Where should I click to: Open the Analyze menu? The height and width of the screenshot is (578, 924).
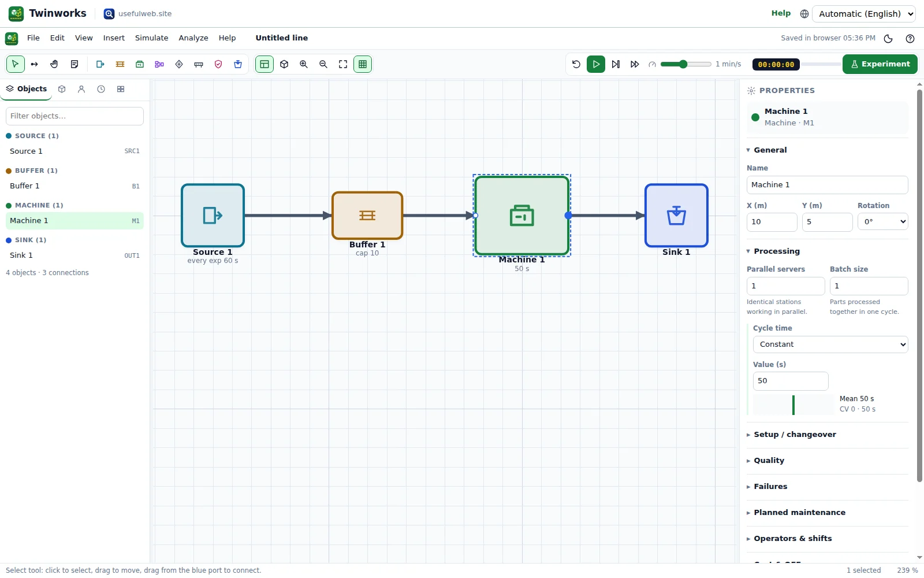tap(193, 38)
